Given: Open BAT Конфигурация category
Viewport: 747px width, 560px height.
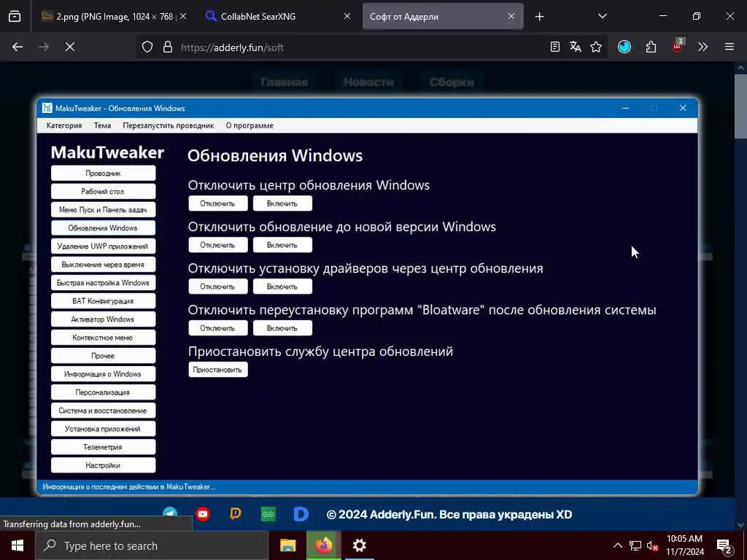Looking at the screenshot, I should [104, 301].
